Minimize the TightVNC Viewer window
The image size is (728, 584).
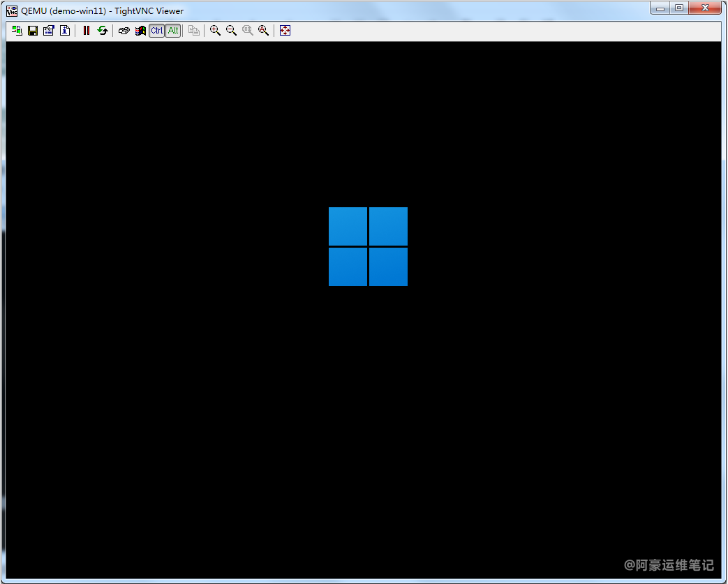[x=660, y=8]
